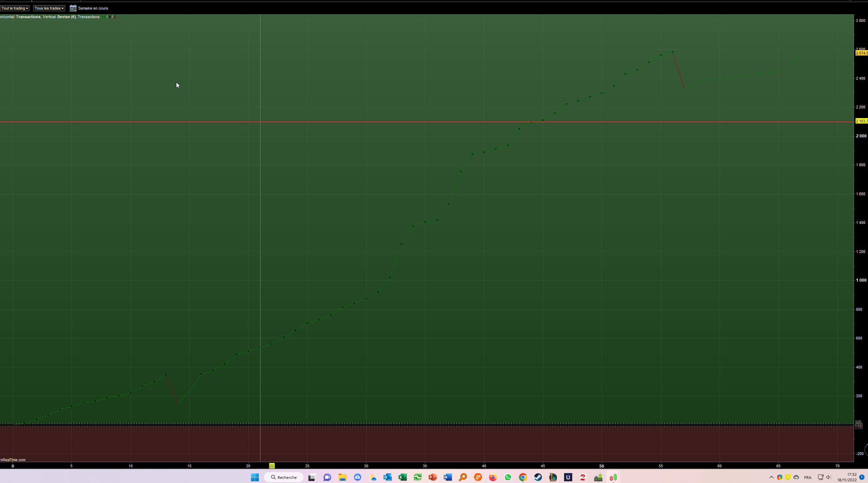Open the DEMO trading app from the taskbar

[x=598, y=478]
